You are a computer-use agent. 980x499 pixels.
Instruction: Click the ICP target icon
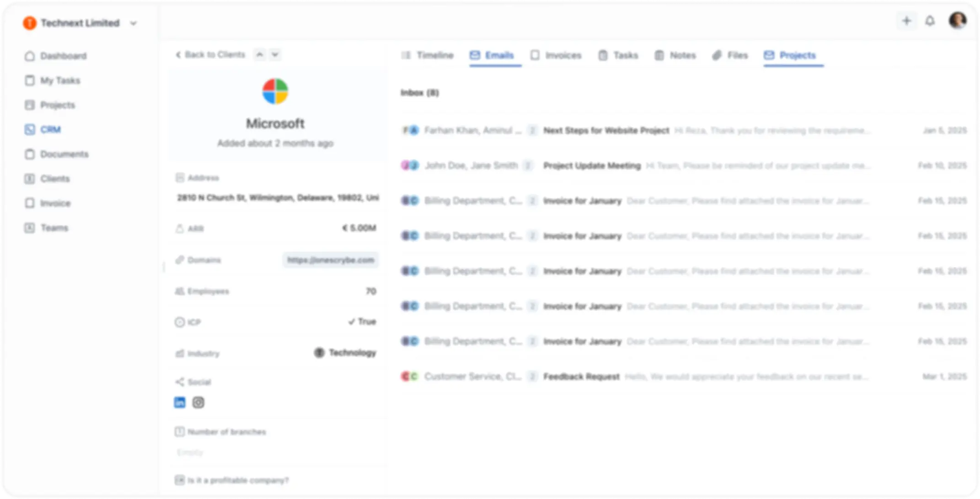coord(180,322)
